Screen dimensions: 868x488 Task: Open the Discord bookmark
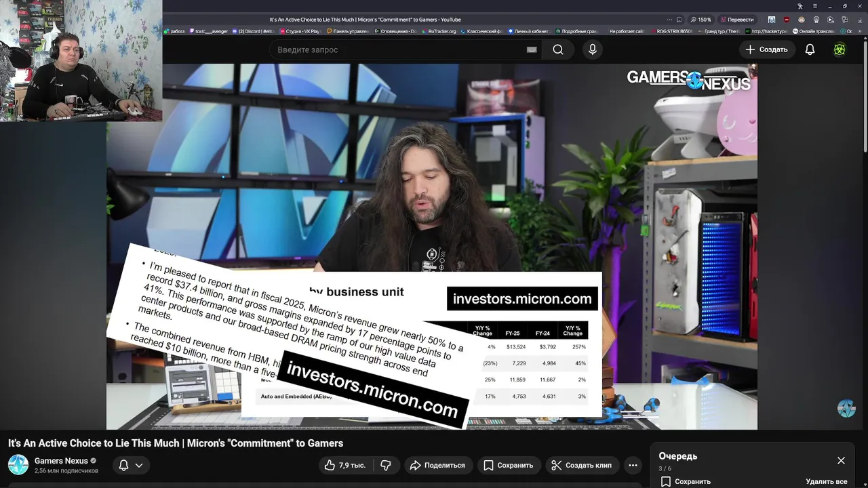point(253,31)
